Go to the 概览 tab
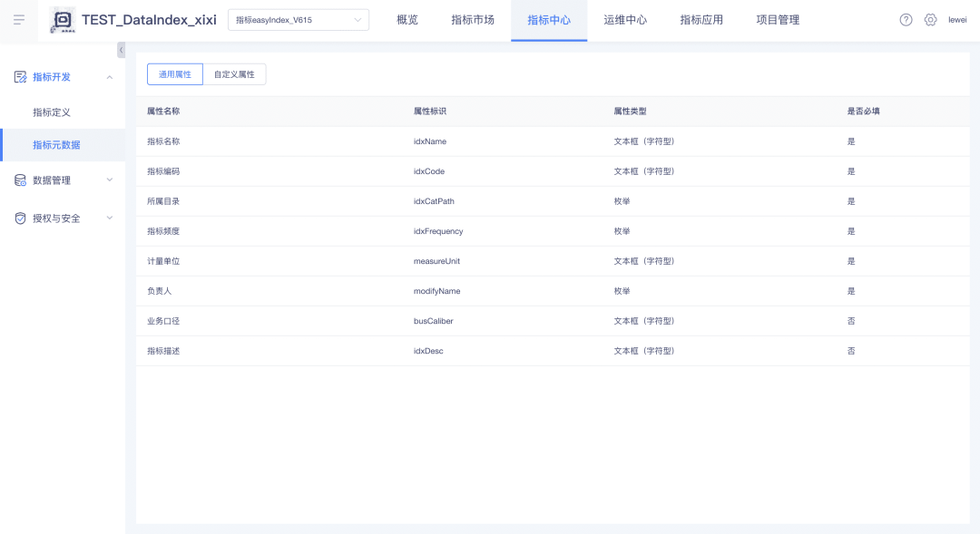 407,20
